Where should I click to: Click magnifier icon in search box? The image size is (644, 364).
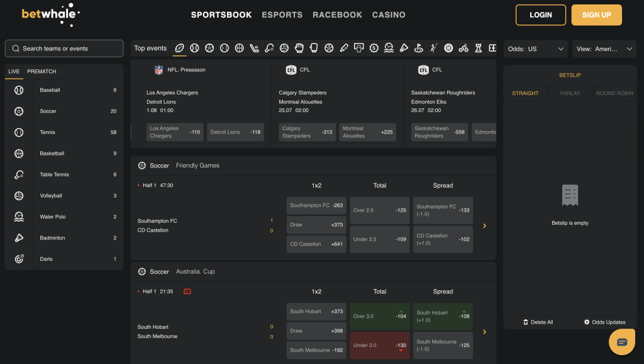pos(16,48)
